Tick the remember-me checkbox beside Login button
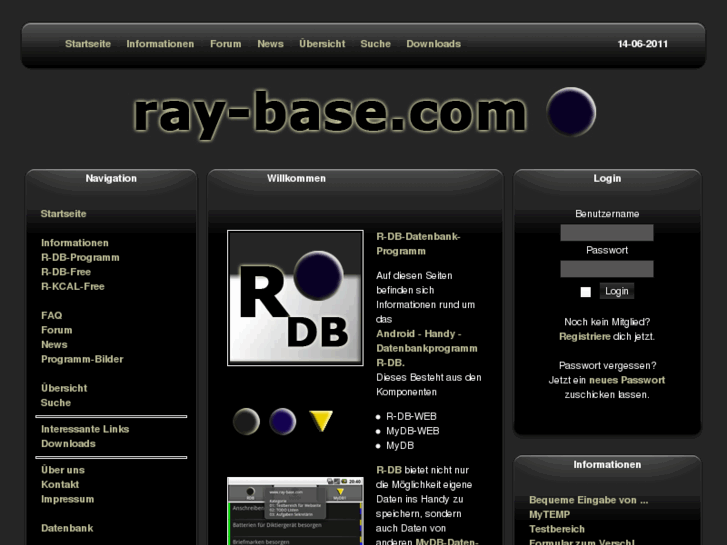The width and height of the screenshot is (727, 545). click(586, 292)
